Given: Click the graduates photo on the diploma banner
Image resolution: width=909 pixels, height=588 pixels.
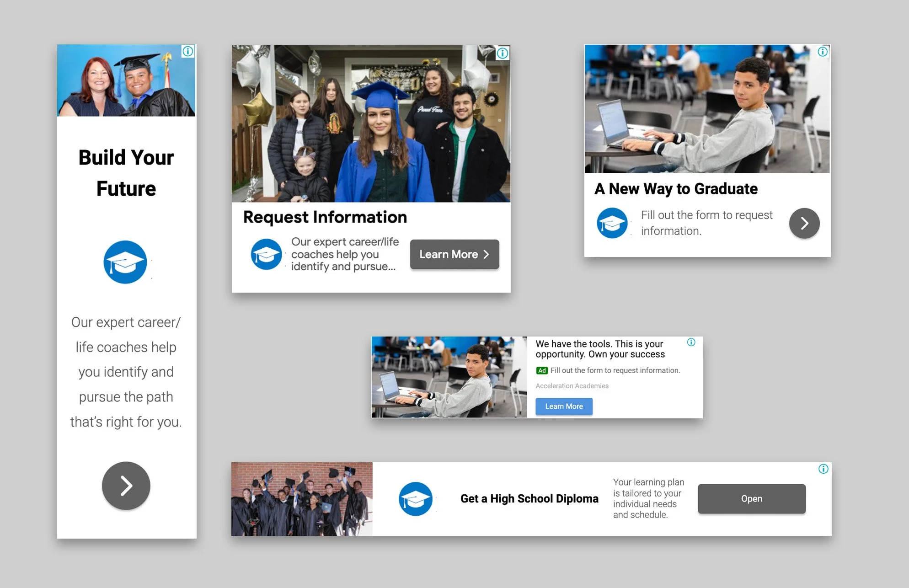Looking at the screenshot, I should [x=302, y=499].
